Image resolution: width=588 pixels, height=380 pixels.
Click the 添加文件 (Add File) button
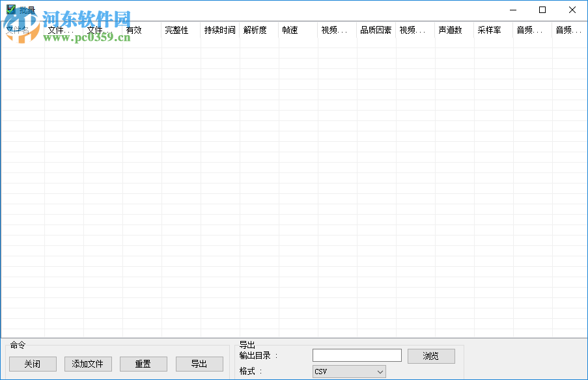tap(87, 364)
